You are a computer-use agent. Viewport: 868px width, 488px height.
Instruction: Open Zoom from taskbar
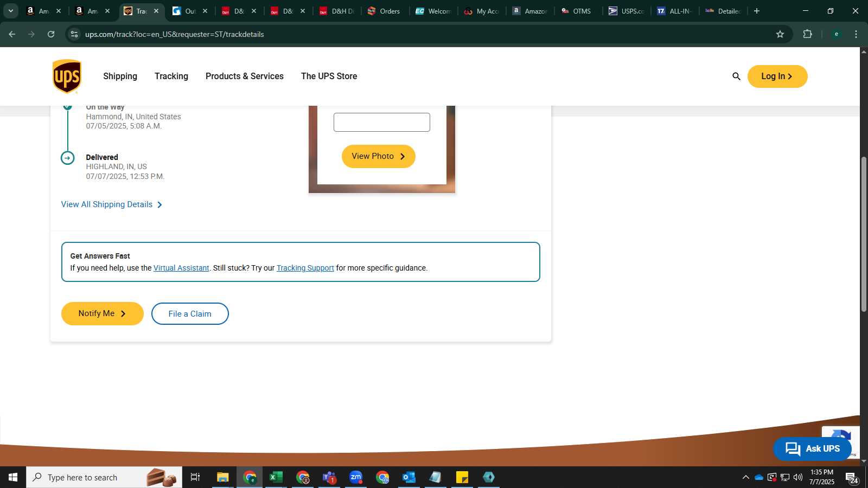(356, 477)
